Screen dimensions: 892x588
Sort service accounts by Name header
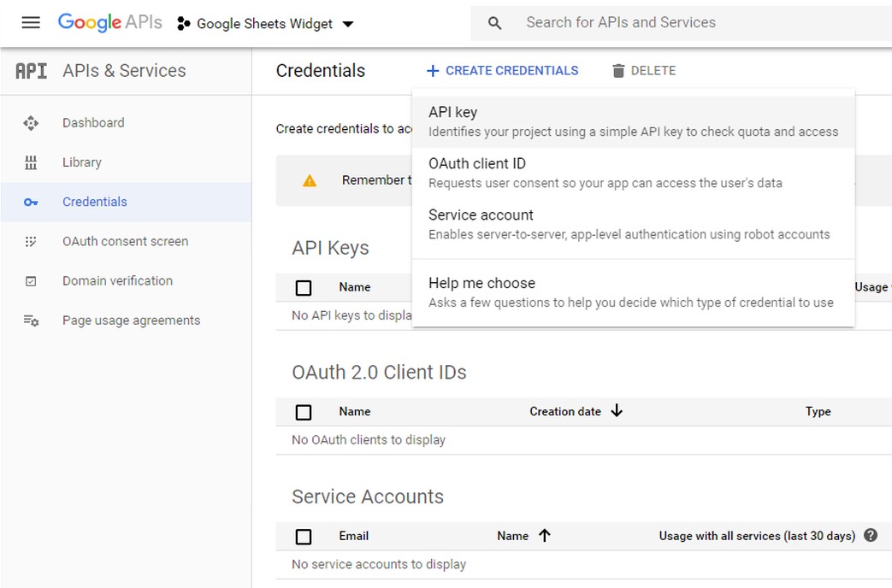click(513, 536)
